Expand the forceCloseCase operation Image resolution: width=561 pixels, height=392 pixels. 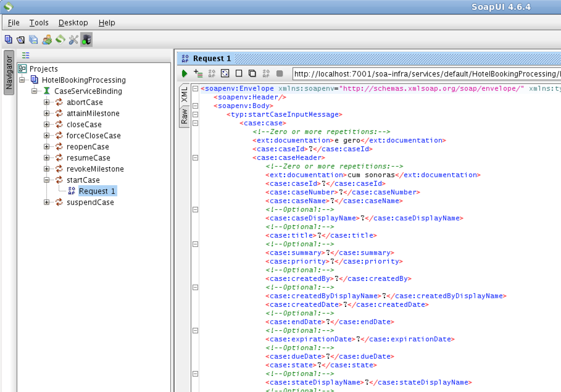46,136
